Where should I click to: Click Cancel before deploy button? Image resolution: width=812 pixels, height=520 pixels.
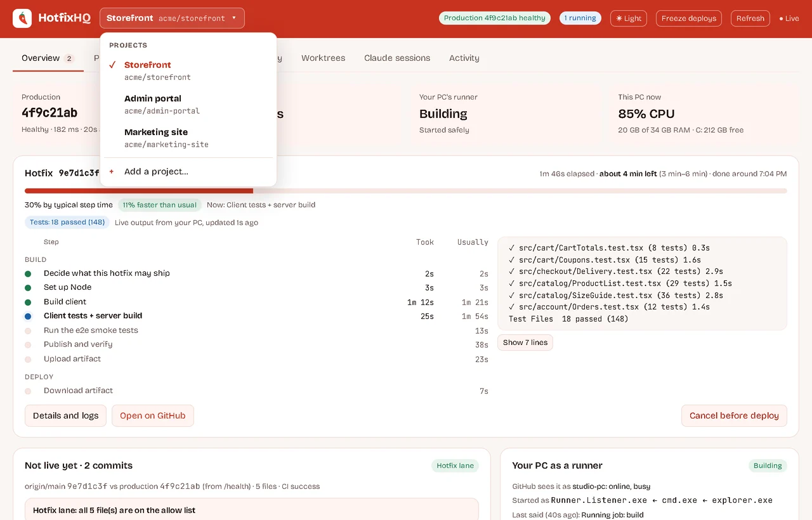click(x=734, y=416)
